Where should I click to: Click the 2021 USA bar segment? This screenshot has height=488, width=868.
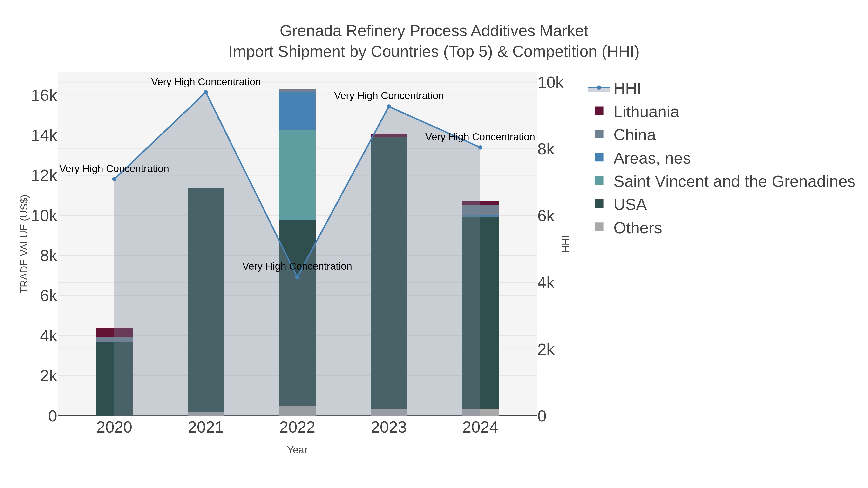point(205,300)
